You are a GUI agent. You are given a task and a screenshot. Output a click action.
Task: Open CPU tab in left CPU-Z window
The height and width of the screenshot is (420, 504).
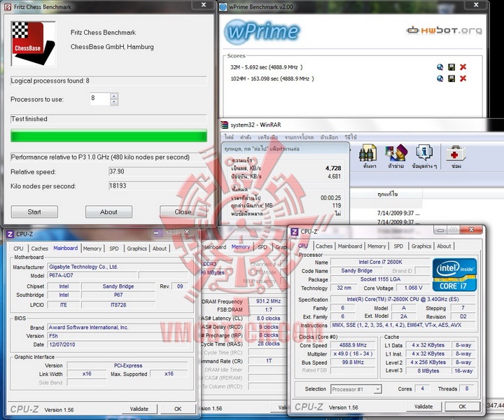click(x=18, y=248)
